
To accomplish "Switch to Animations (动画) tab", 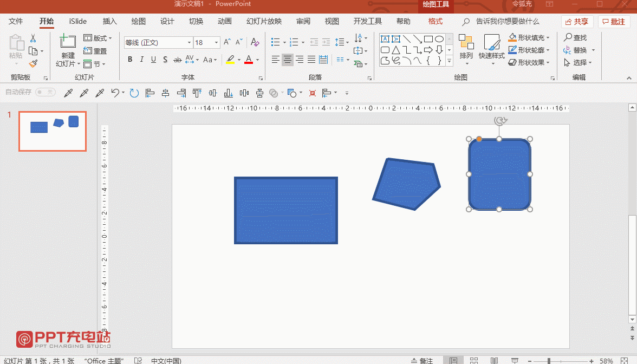I will 225,21.
